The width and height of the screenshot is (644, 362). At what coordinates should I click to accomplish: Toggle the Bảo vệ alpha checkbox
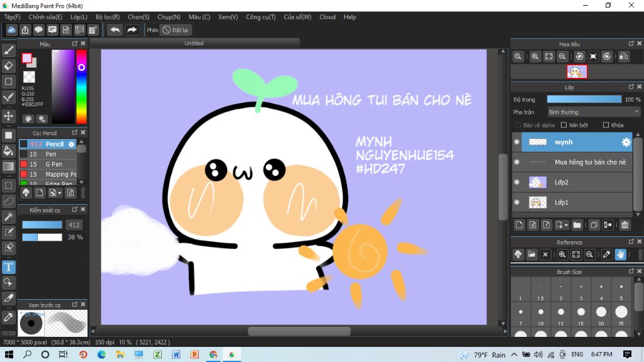518,125
